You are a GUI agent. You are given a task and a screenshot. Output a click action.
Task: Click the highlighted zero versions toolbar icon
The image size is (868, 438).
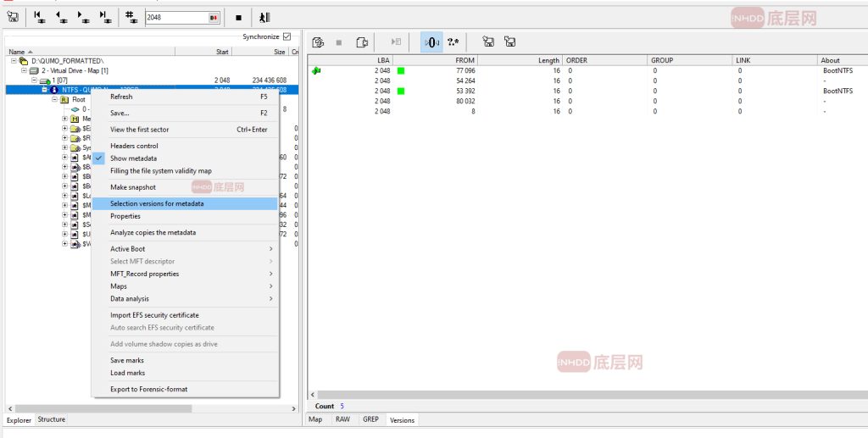(x=431, y=42)
